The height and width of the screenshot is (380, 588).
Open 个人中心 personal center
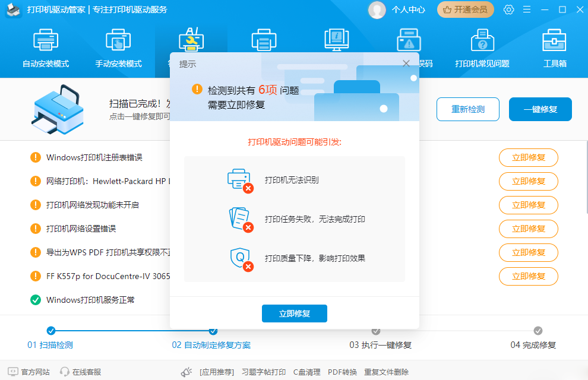tap(397, 9)
